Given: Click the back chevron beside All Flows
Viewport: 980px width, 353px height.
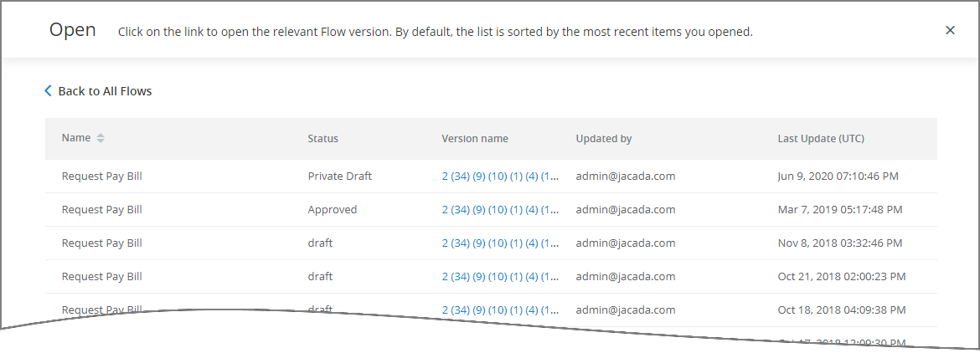Looking at the screenshot, I should pyautogui.click(x=48, y=91).
